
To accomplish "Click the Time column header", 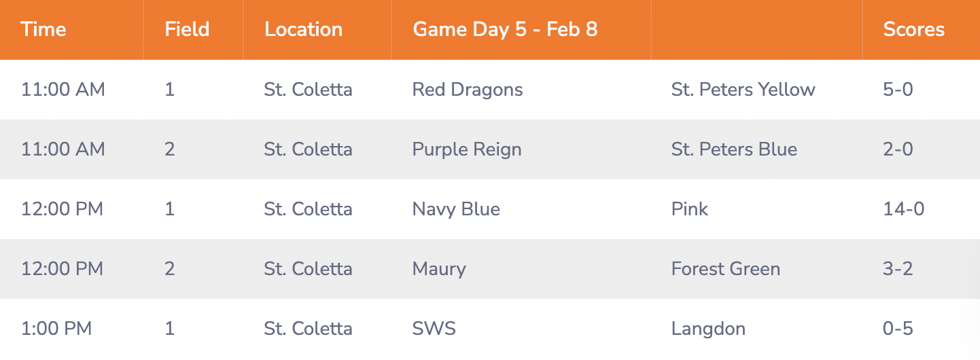I will click(43, 29).
